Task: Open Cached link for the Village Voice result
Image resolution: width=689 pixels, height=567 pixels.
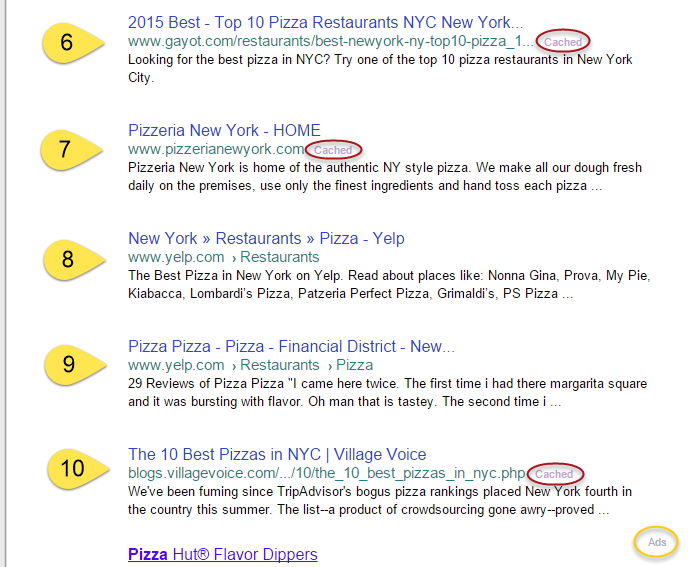Action: pos(554,474)
